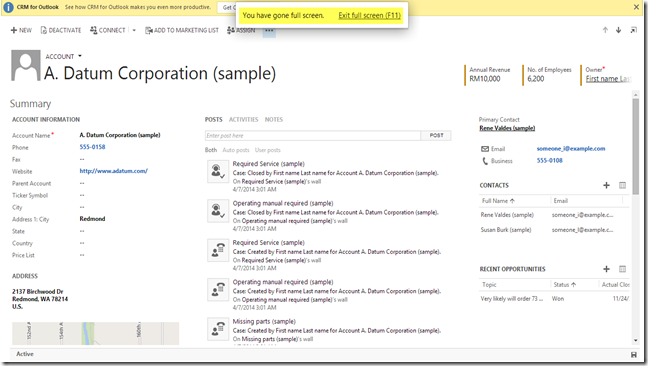Go to next record with down arrow

618,30
